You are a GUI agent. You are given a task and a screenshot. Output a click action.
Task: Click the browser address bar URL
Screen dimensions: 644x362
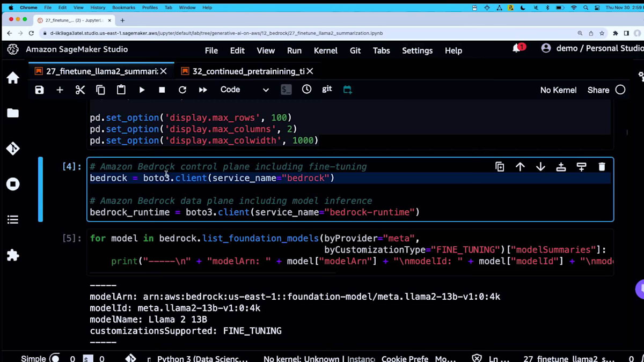[x=216, y=33]
